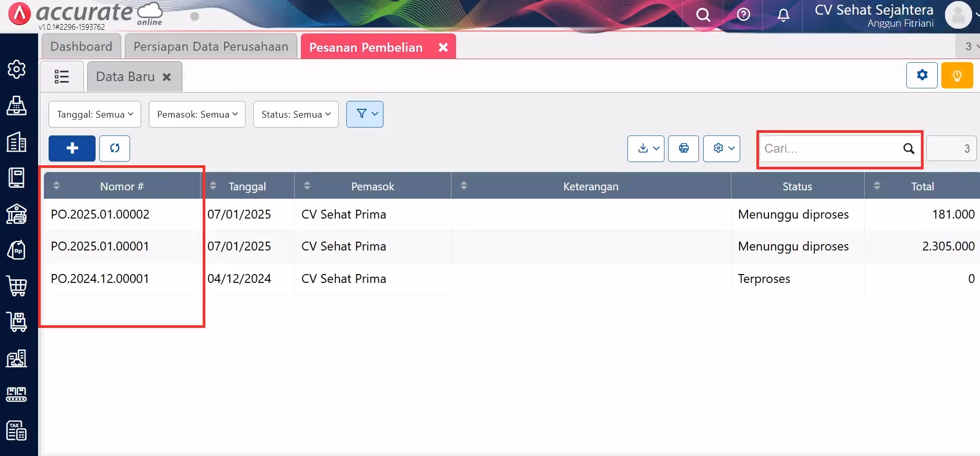Click CV Sehat Prima in PO.2024.12.00001 row
Image resolution: width=980 pixels, height=456 pixels.
pos(344,279)
